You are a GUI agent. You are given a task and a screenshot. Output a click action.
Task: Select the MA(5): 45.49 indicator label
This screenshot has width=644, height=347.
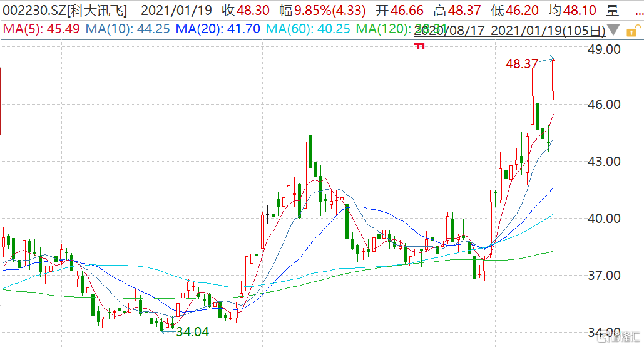tap(41, 29)
